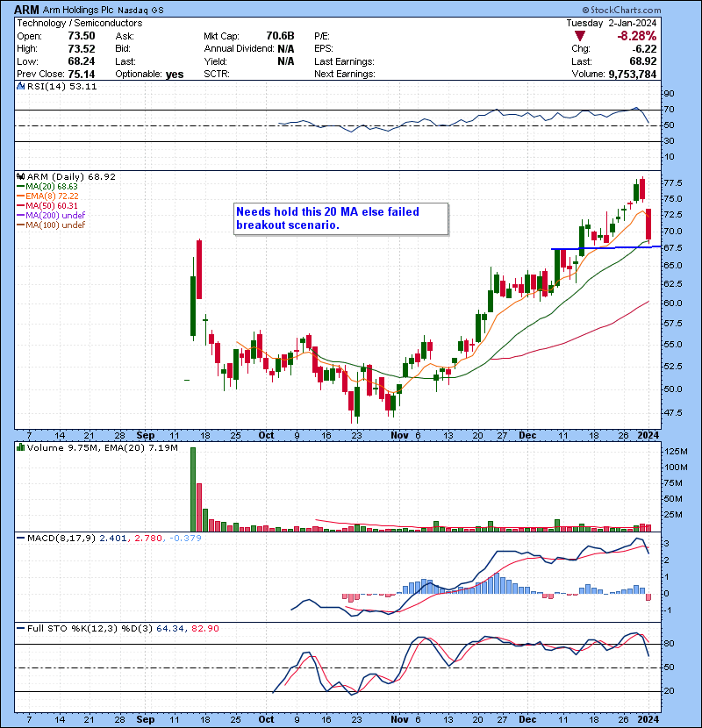Click the 77.5 price axis label
The image size is (702, 728).
673,183
